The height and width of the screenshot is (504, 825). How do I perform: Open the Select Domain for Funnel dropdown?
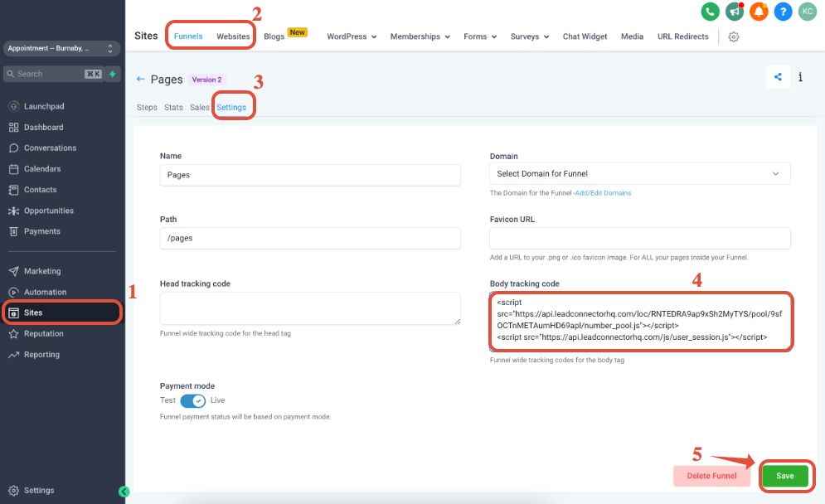(x=640, y=173)
